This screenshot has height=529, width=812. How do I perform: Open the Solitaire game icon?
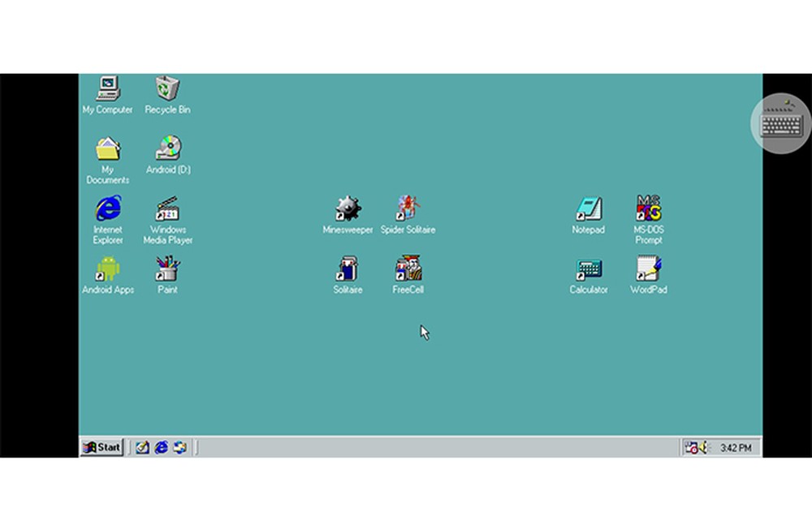(x=347, y=268)
